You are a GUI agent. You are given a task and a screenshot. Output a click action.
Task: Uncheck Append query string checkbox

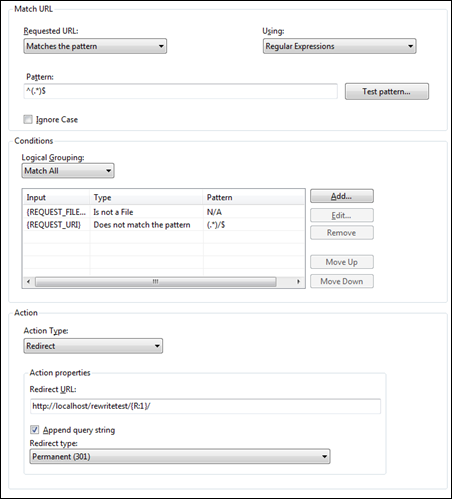35,430
